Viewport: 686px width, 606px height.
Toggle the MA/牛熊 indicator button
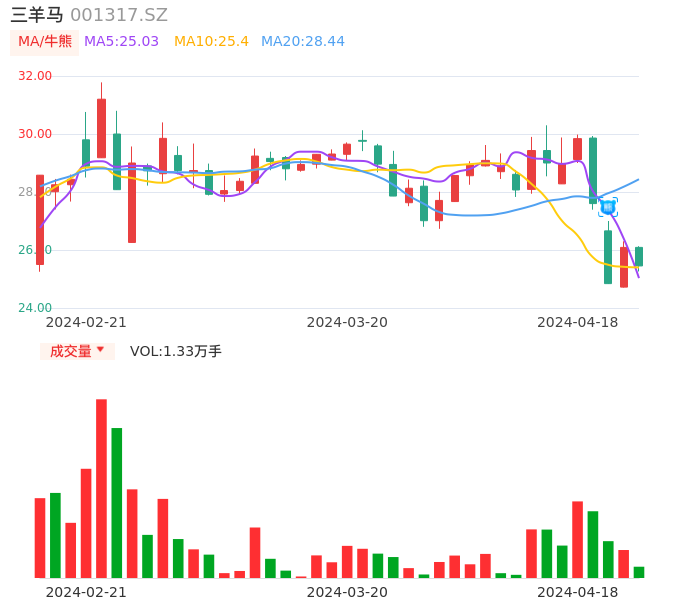[x=45, y=42]
